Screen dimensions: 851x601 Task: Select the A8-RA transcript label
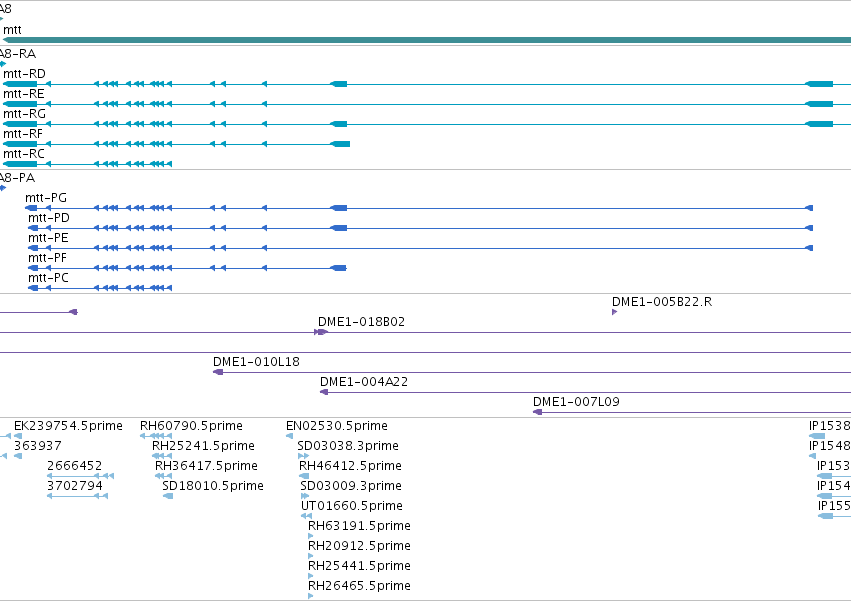coord(17,54)
